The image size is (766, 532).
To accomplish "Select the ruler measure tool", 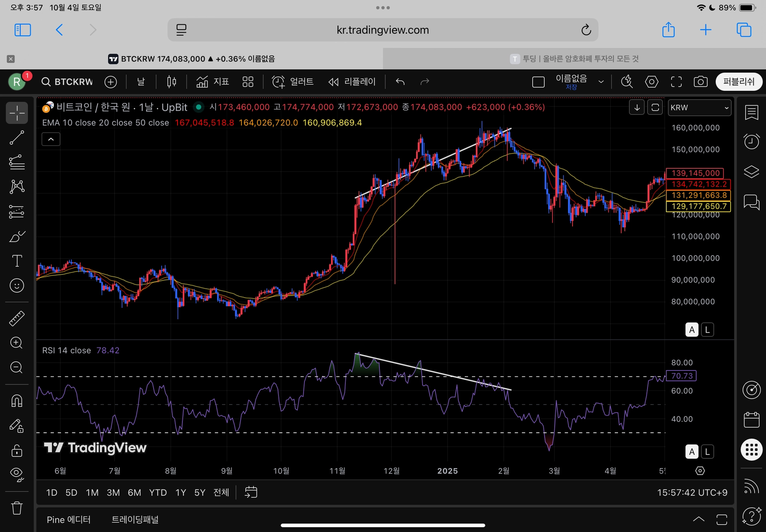I will (17, 318).
